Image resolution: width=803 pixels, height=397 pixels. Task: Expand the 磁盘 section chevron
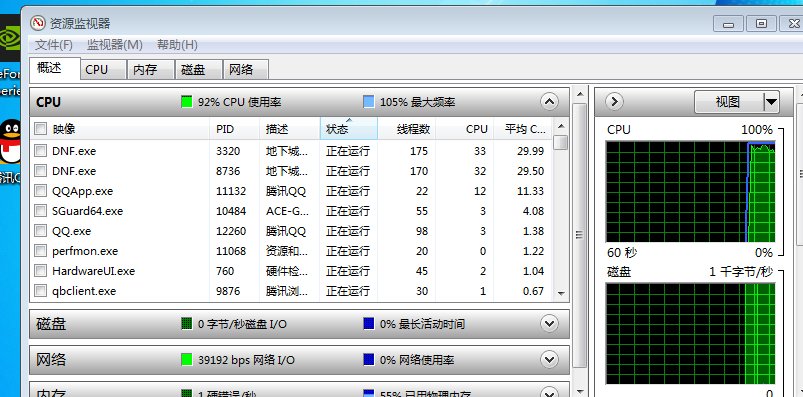point(549,324)
